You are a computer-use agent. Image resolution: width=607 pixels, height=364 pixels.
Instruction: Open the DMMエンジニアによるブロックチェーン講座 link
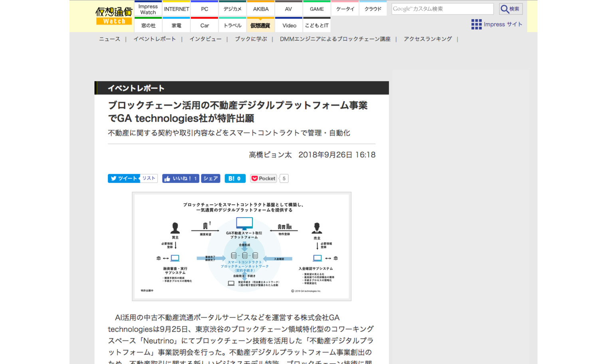[x=336, y=39]
